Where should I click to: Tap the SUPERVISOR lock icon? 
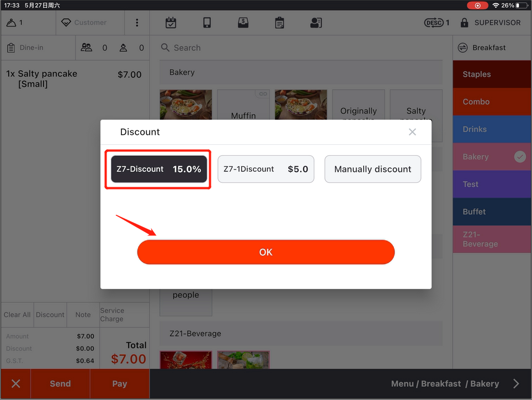coord(464,23)
